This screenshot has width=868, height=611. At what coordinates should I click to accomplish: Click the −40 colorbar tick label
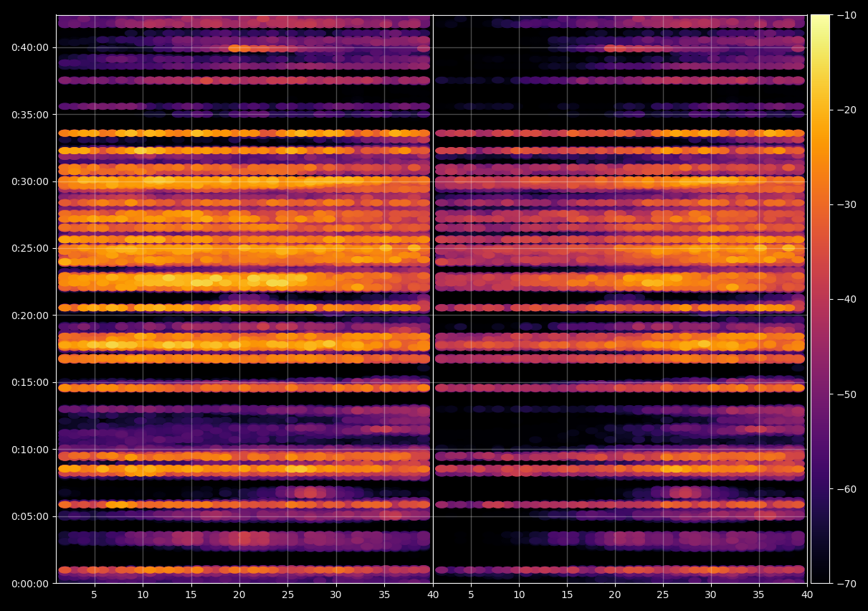(x=846, y=299)
